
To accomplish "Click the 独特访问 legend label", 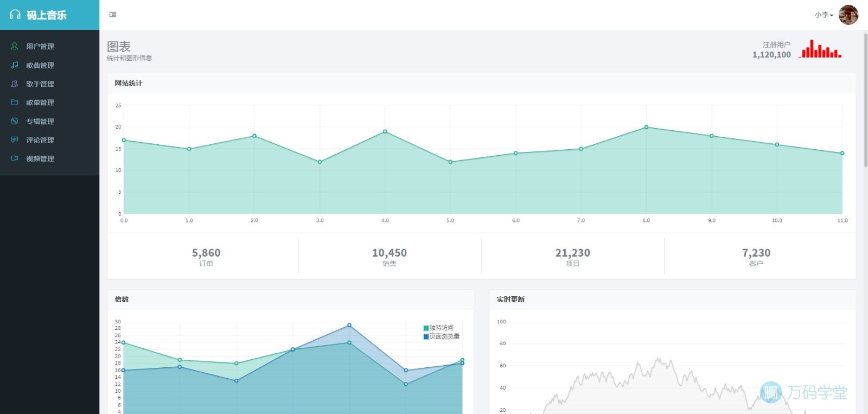I will [442, 328].
